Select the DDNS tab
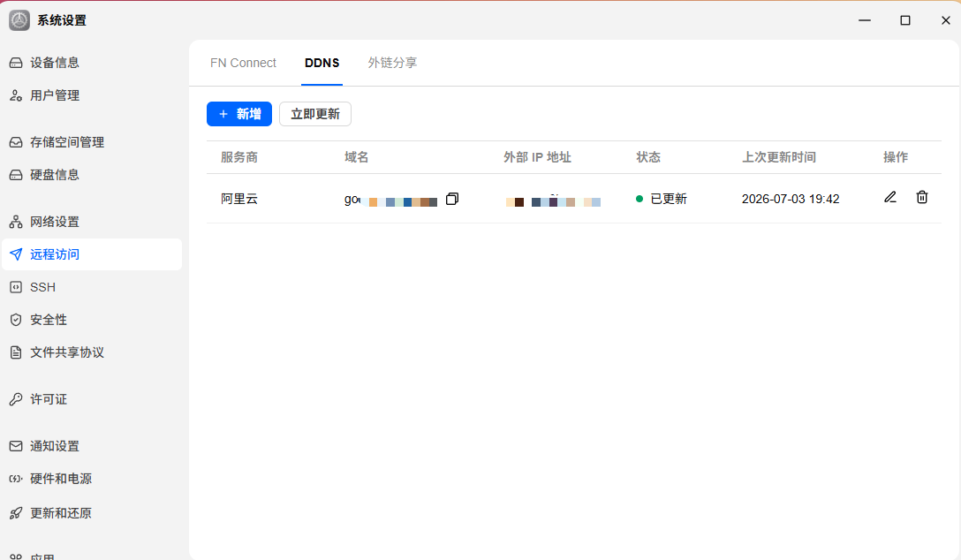 (x=322, y=63)
